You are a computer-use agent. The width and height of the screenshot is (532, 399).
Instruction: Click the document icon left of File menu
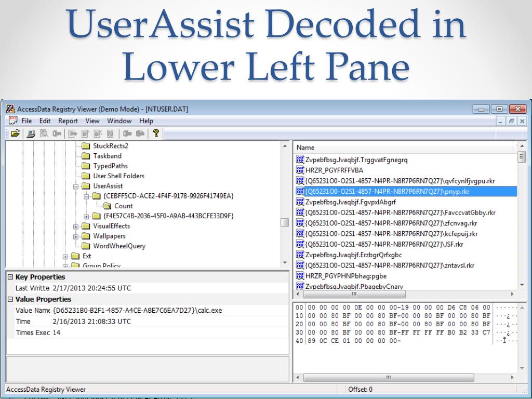coord(13,121)
